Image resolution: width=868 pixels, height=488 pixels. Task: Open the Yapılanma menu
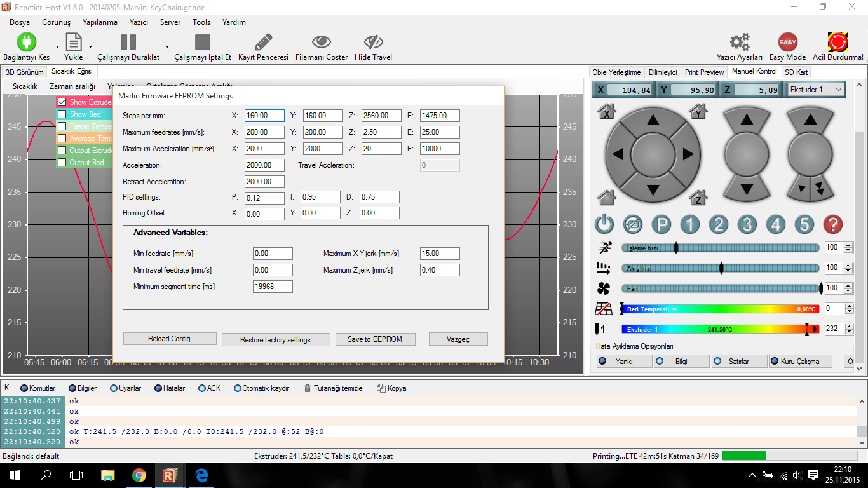[100, 22]
